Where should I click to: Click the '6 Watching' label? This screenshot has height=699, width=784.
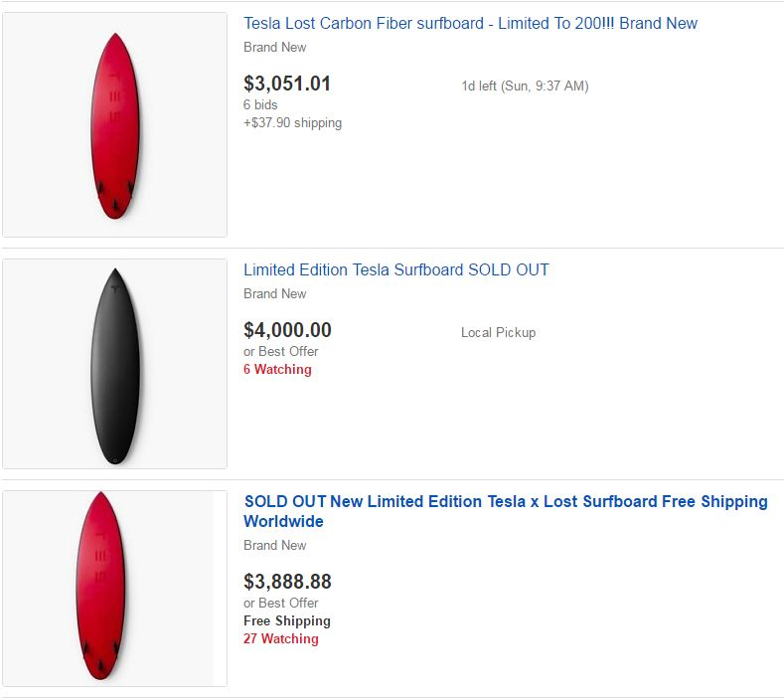click(x=277, y=369)
